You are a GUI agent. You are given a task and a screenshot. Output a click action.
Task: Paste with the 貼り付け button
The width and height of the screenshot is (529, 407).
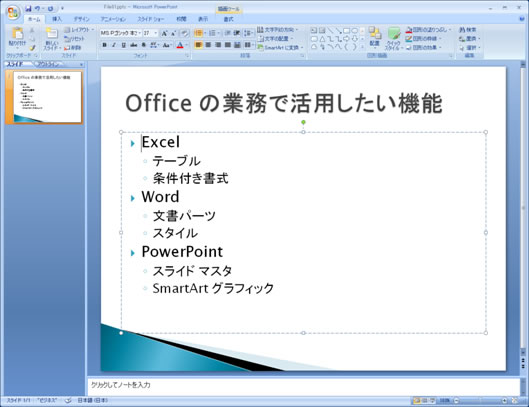(x=17, y=37)
